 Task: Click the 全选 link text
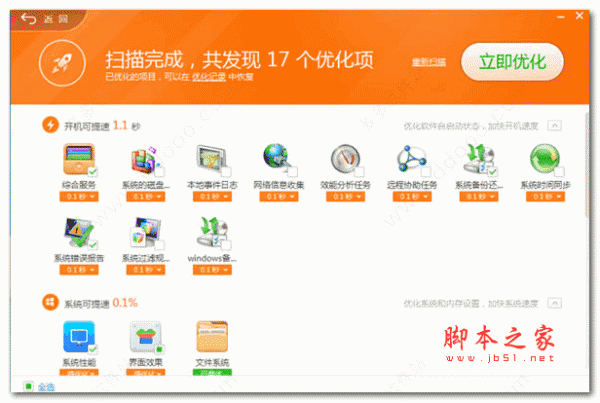(46, 387)
